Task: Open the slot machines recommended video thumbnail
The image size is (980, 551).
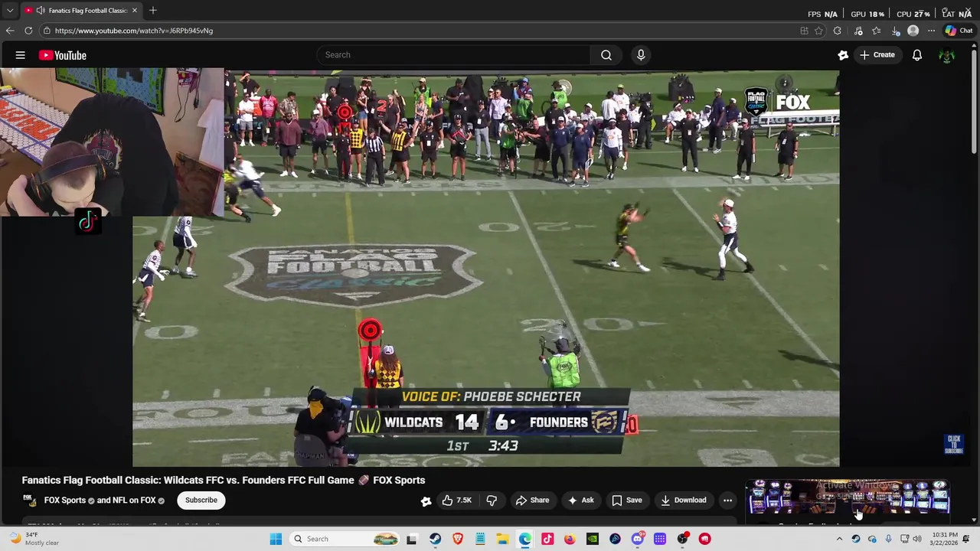Action: pyautogui.click(x=848, y=497)
